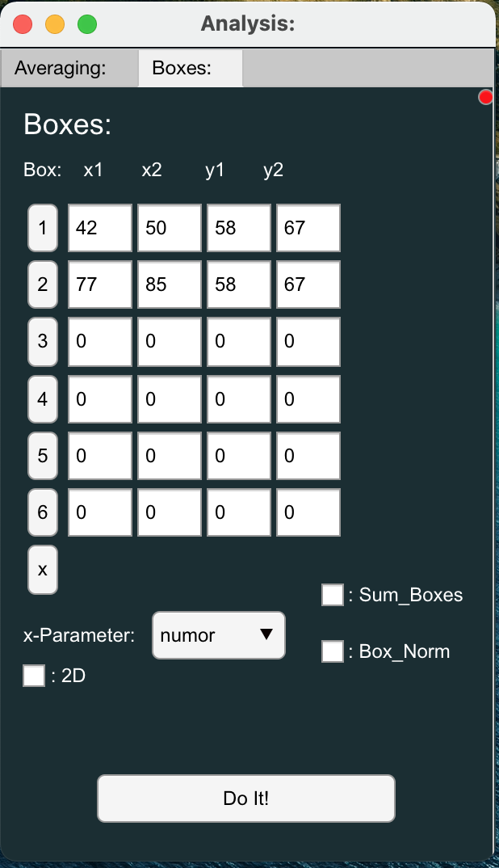The height and width of the screenshot is (868, 499).
Task: Click the x button below box 6
Action: pos(43,570)
